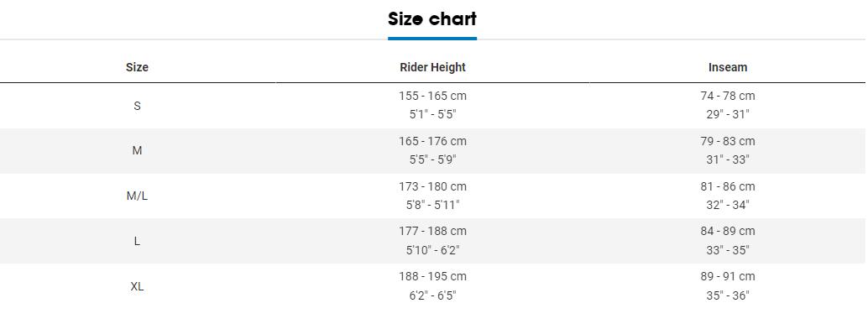868x324 pixels.
Task: Click the Size column header
Action: (x=138, y=67)
